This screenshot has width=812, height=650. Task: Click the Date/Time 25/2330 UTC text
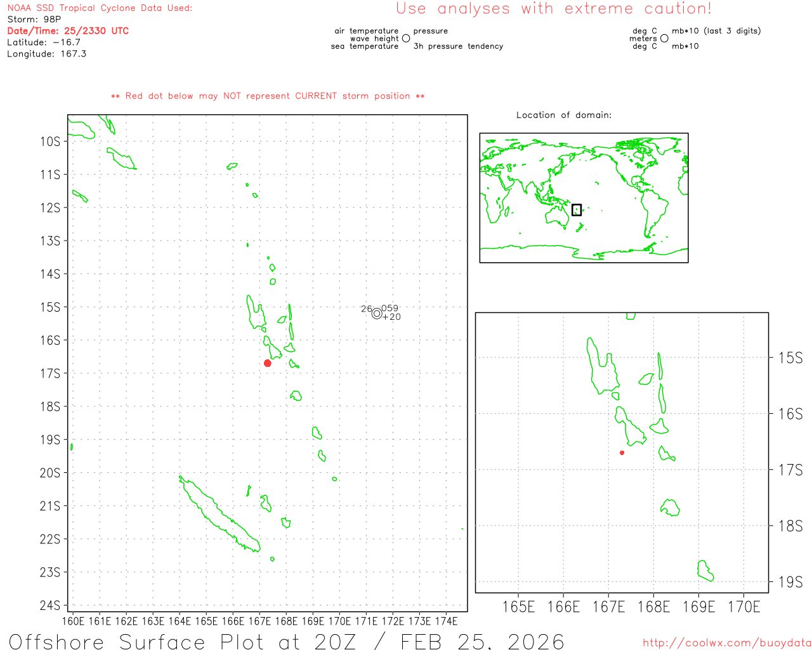pos(68,30)
